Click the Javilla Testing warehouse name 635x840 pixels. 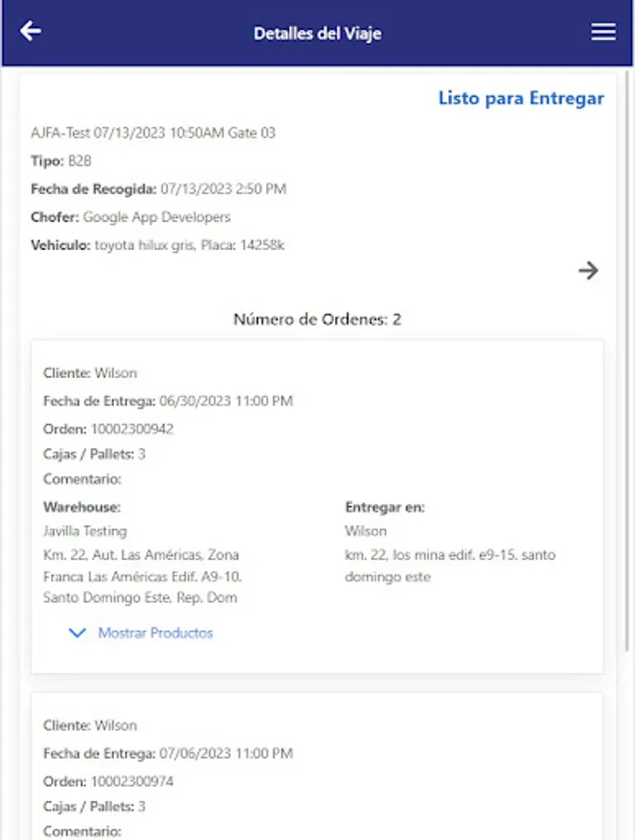point(85,531)
